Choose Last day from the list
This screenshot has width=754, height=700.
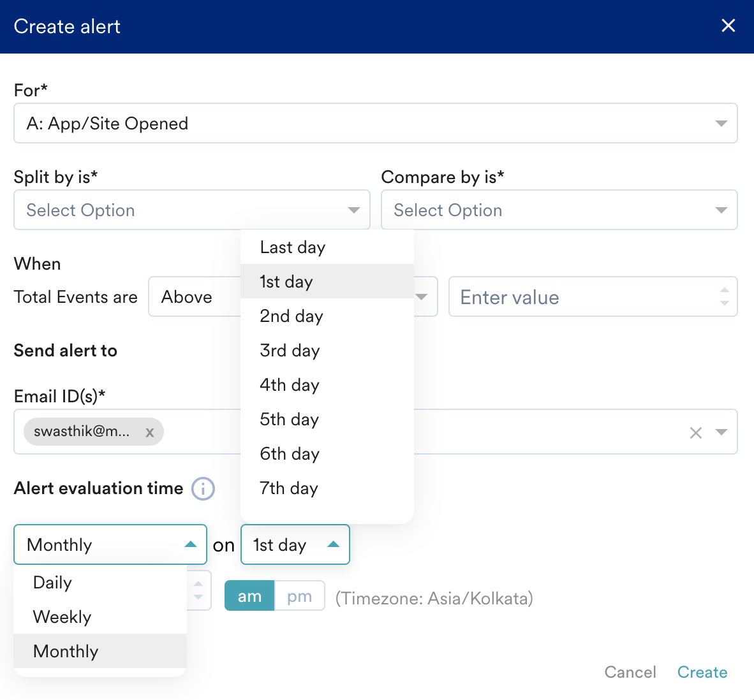click(x=293, y=247)
